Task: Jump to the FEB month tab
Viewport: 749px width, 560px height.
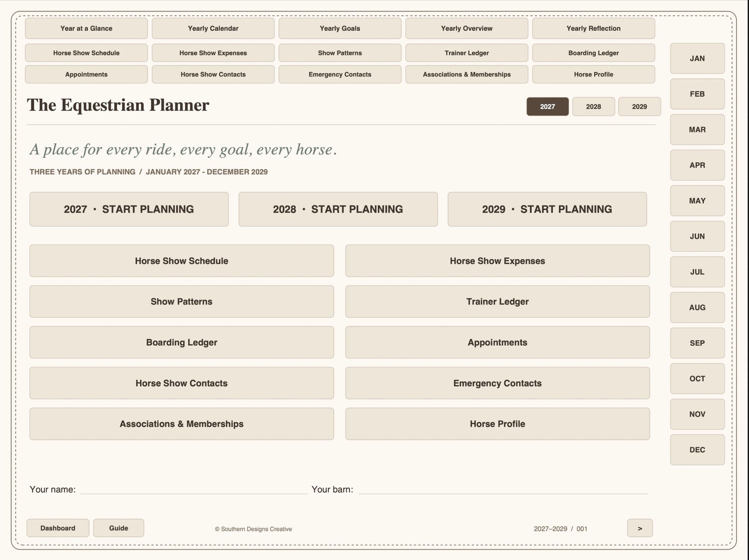Action: point(698,94)
